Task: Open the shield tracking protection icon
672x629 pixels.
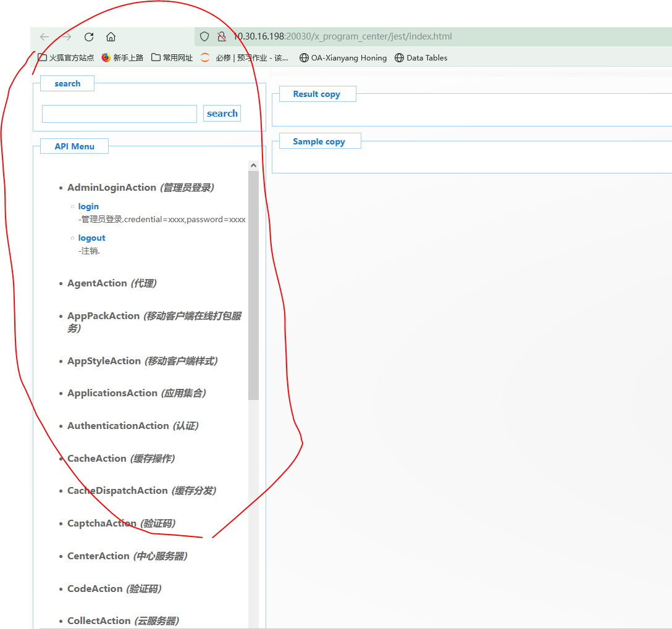Action: 204,37
